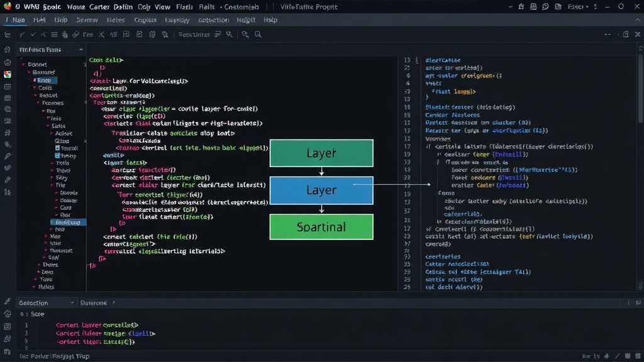Click the magnifier search icon in toolbar

point(258,35)
